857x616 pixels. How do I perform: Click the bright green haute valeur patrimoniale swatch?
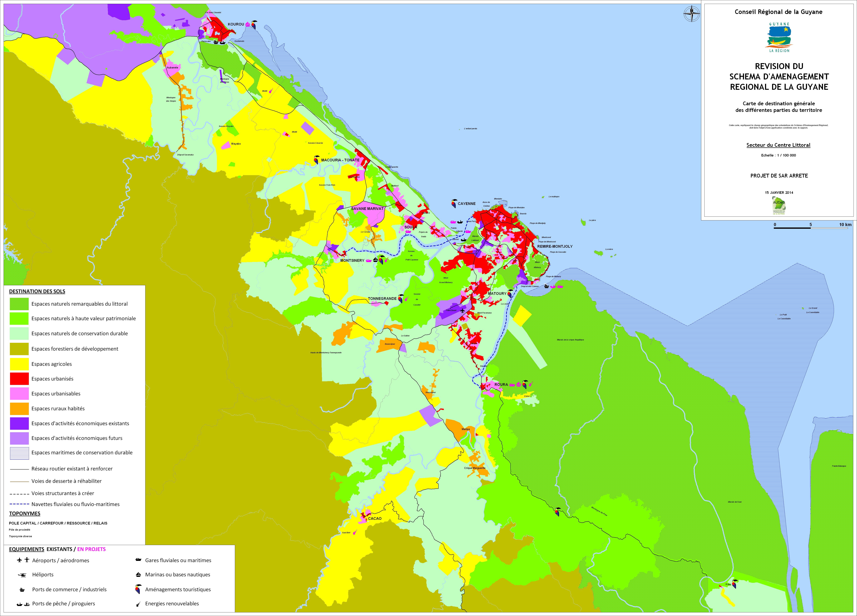tap(19, 318)
